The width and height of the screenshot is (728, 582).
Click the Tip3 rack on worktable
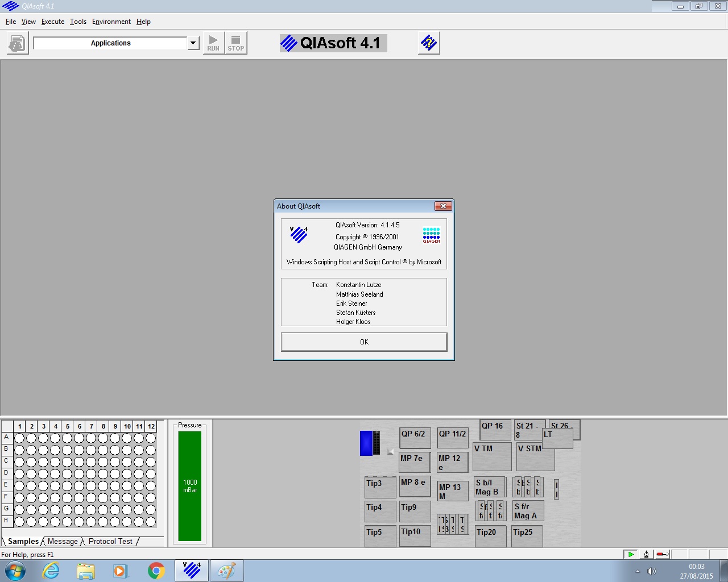(380, 488)
